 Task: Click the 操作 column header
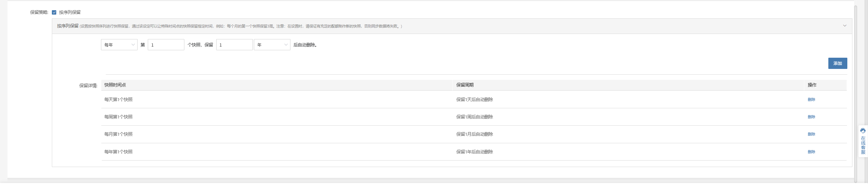(812, 85)
